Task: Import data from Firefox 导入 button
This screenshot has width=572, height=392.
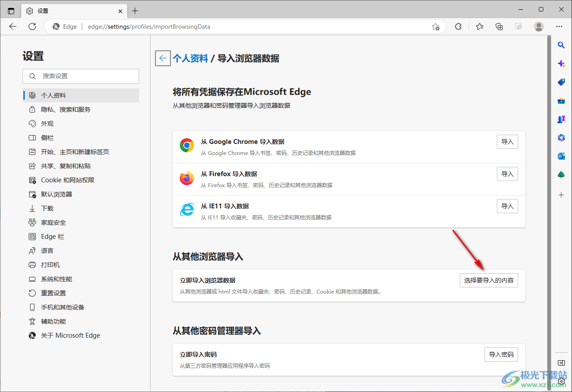Action: click(508, 174)
